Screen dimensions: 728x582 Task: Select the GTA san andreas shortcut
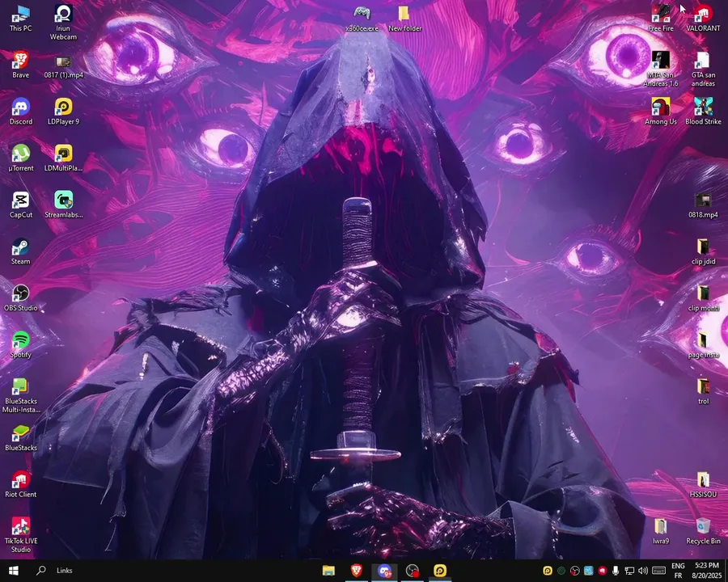coord(704,69)
